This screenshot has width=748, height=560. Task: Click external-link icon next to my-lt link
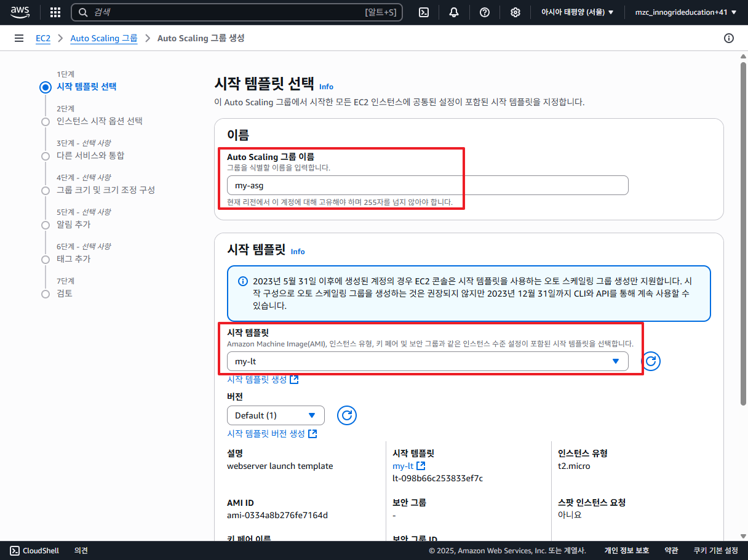421,466
